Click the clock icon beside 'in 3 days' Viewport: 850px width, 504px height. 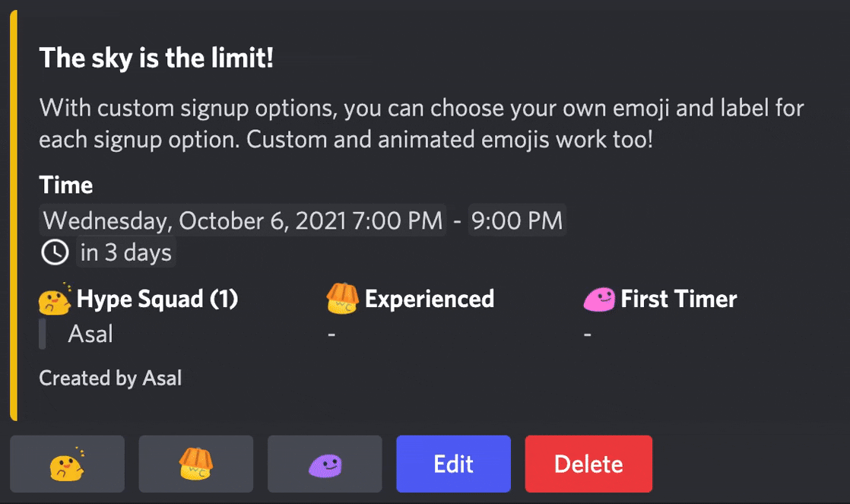coord(54,252)
